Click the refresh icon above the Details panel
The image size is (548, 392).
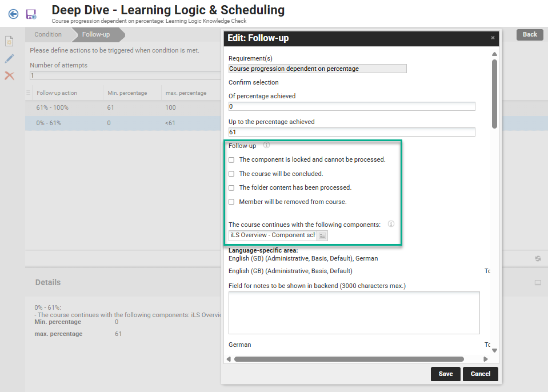click(537, 258)
